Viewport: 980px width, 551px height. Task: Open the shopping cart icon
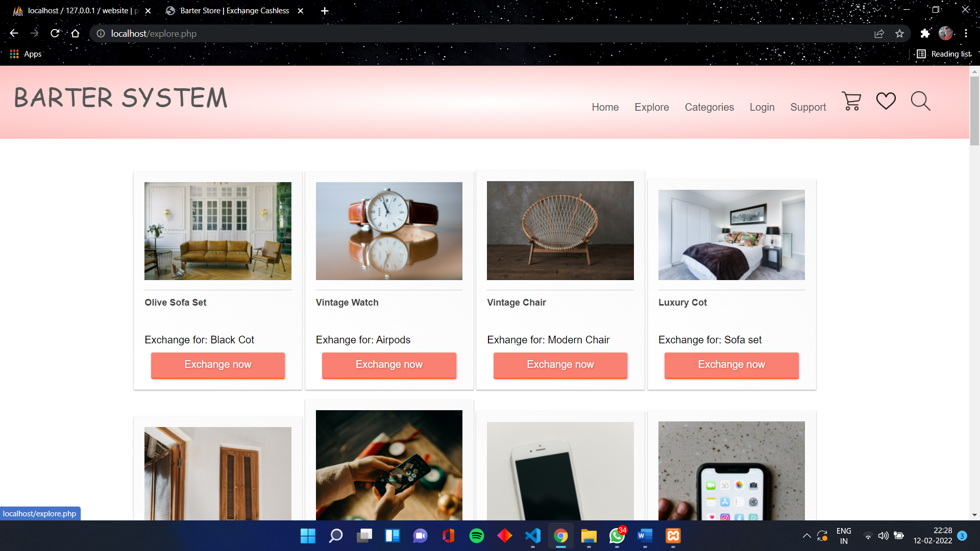tap(851, 101)
